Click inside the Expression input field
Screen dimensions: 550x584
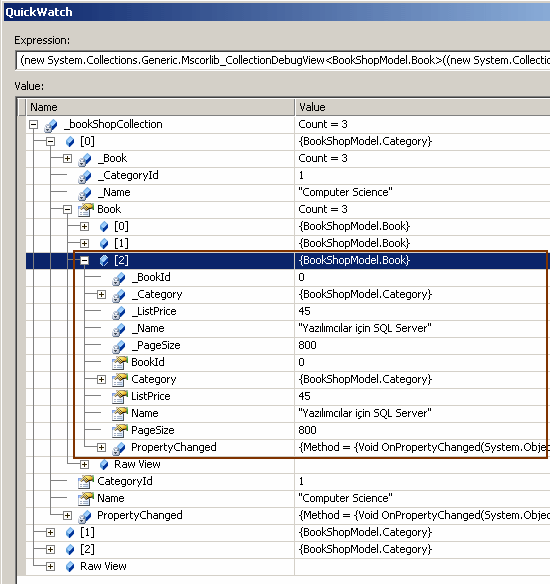[283, 60]
